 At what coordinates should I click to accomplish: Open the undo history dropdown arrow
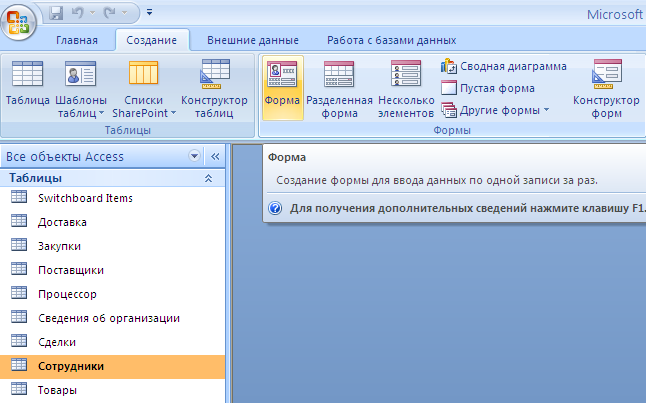[x=93, y=13]
